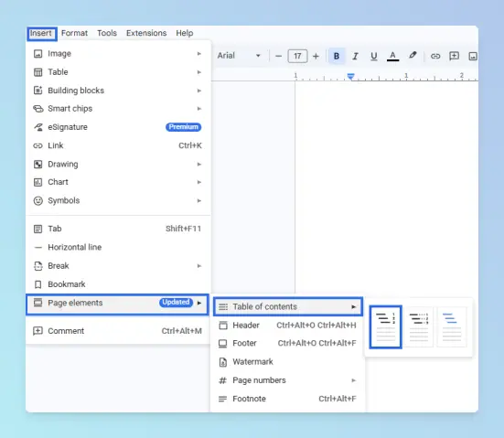The width and height of the screenshot is (504, 438).
Task: Choose table of contents with page numbers
Action: tap(385, 326)
